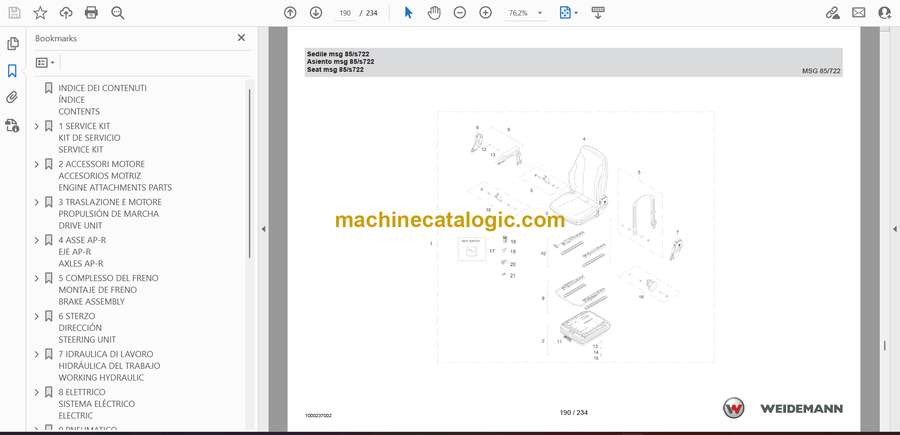
Task: Send file by email envelope icon
Action: click(x=859, y=13)
